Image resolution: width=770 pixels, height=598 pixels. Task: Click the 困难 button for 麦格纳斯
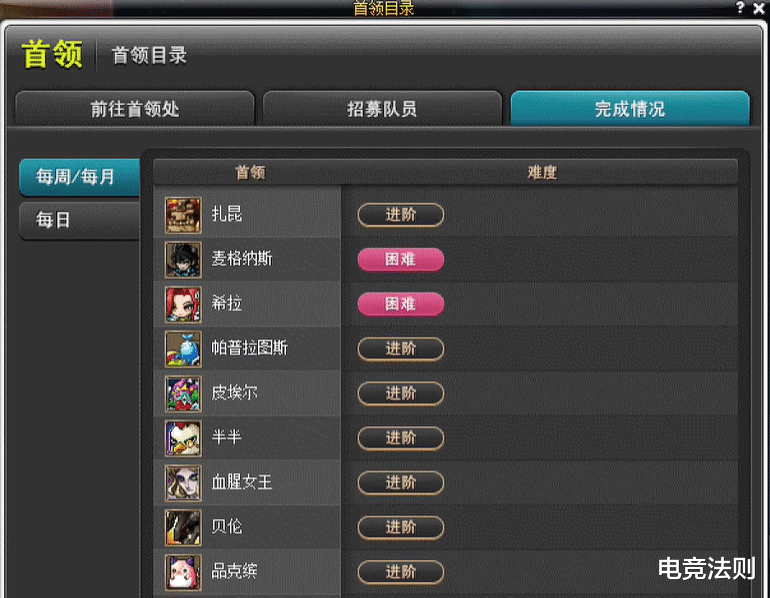(x=401, y=259)
